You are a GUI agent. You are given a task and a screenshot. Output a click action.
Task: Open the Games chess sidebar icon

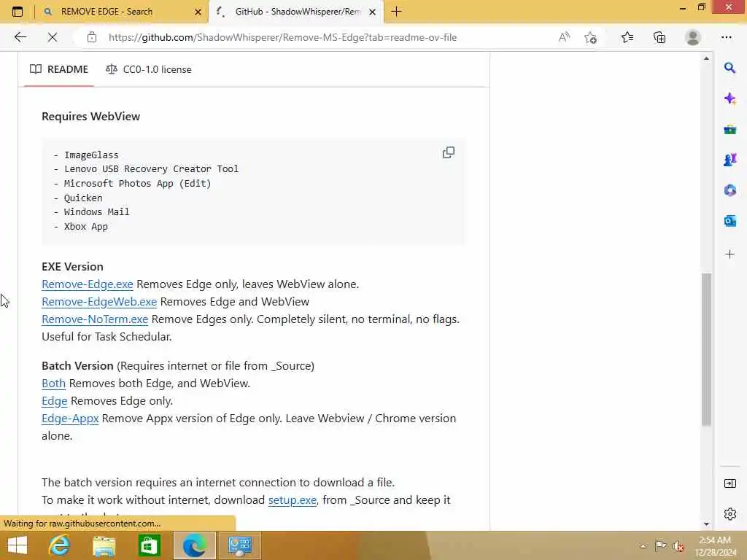[729, 160]
